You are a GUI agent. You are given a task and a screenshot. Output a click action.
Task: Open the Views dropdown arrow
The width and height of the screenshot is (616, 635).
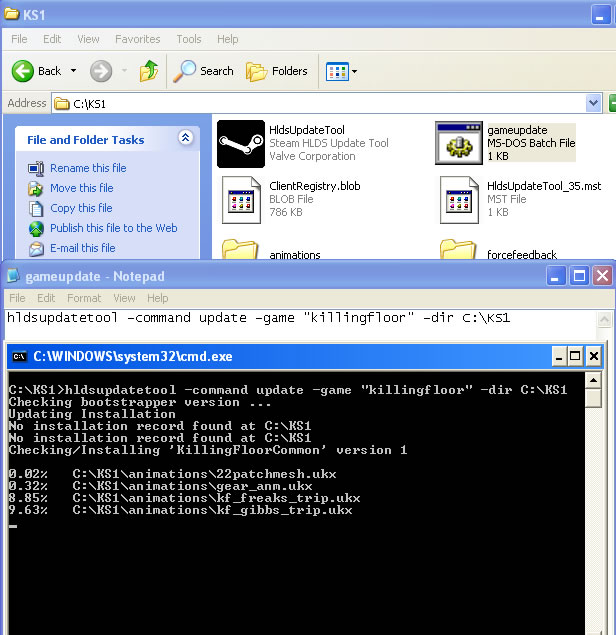tap(354, 72)
